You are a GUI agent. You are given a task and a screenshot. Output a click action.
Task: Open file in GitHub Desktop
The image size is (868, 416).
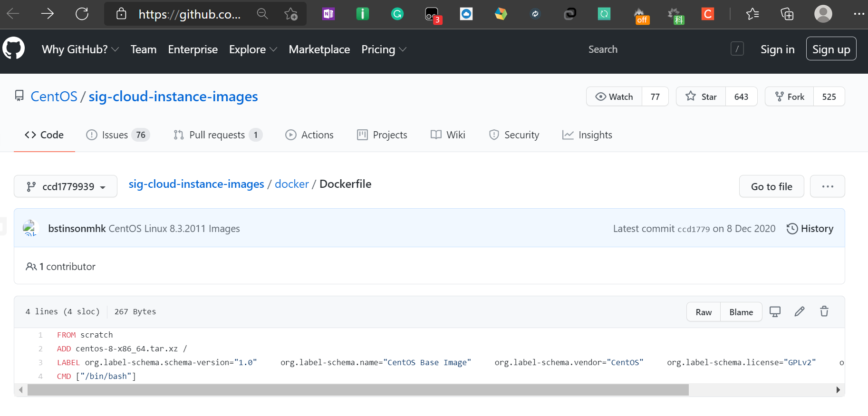tap(775, 312)
